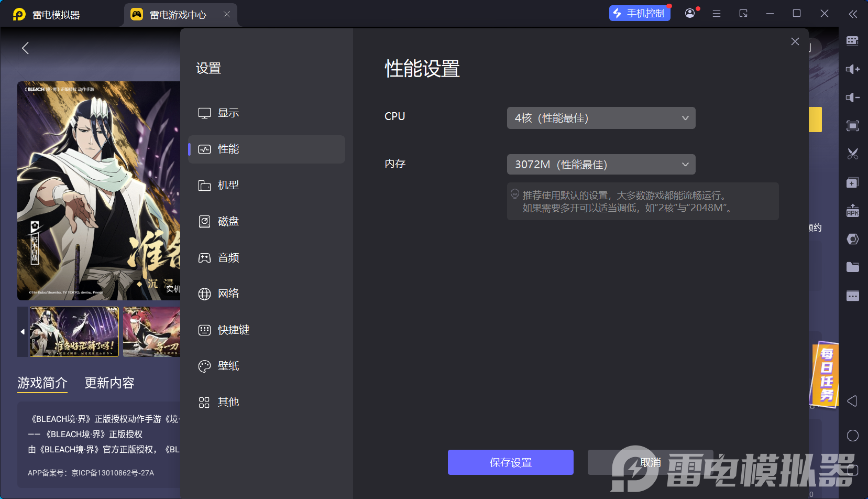Viewport: 868px width, 499px height.
Task: Close the 雷电游戏中心 tab
Action: (227, 14)
